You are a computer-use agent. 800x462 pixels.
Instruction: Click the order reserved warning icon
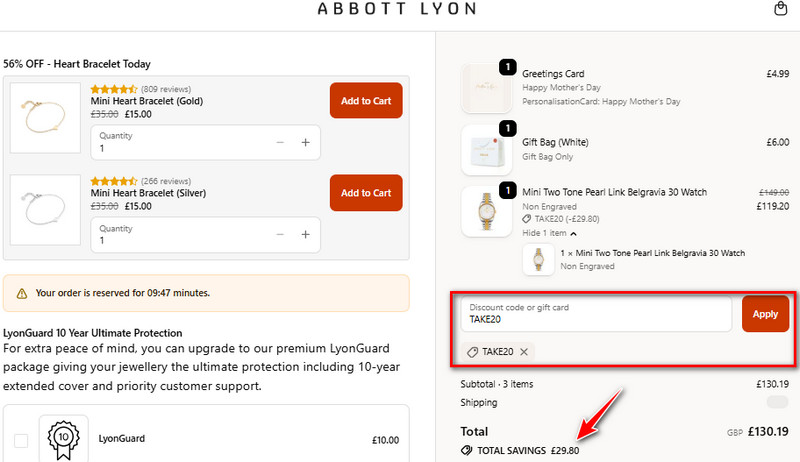pos(21,293)
